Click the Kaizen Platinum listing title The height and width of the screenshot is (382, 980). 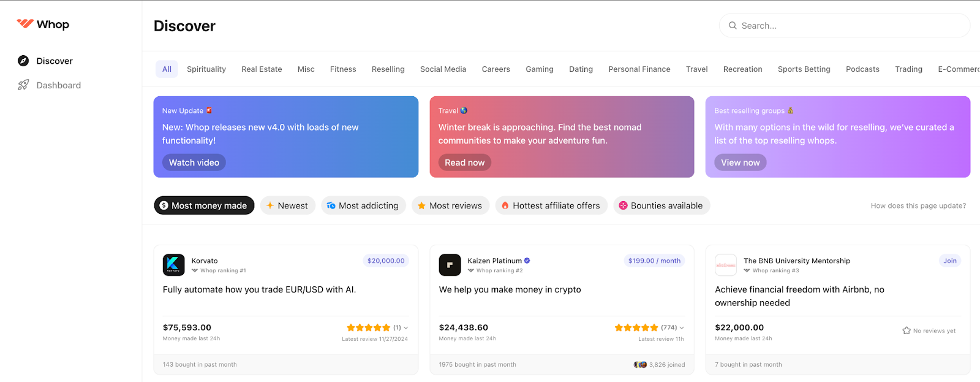(x=494, y=261)
